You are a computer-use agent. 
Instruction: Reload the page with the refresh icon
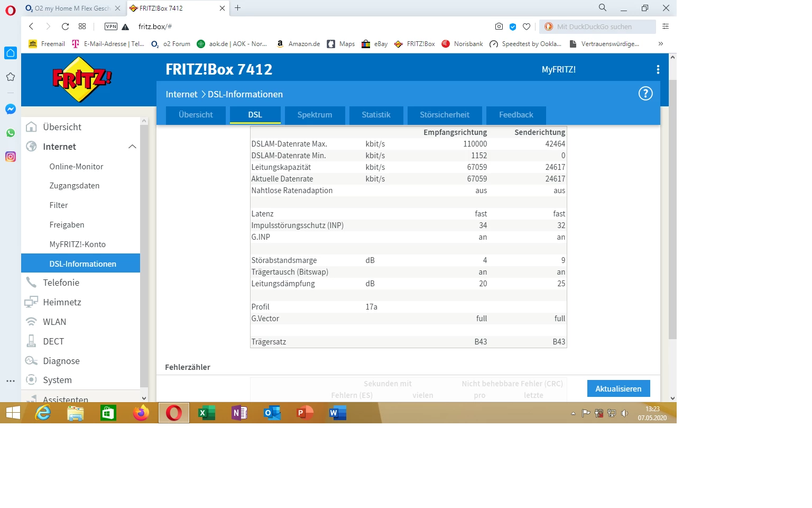(x=65, y=26)
